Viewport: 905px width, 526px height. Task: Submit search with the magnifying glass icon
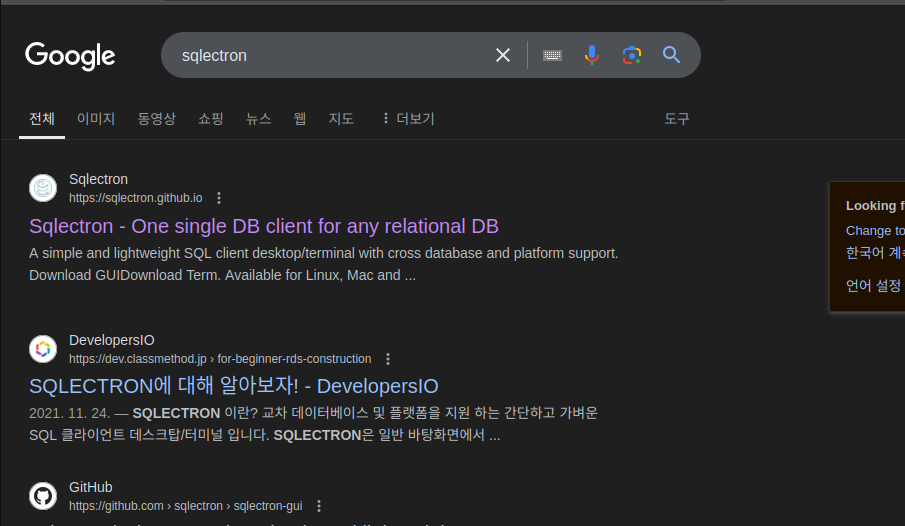[671, 55]
